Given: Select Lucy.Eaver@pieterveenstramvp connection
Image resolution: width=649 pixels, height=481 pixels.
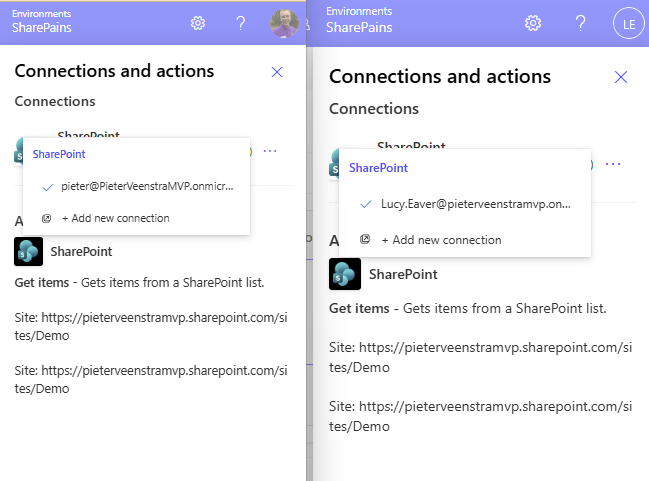Looking at the screenshot, I should [465, 204].
